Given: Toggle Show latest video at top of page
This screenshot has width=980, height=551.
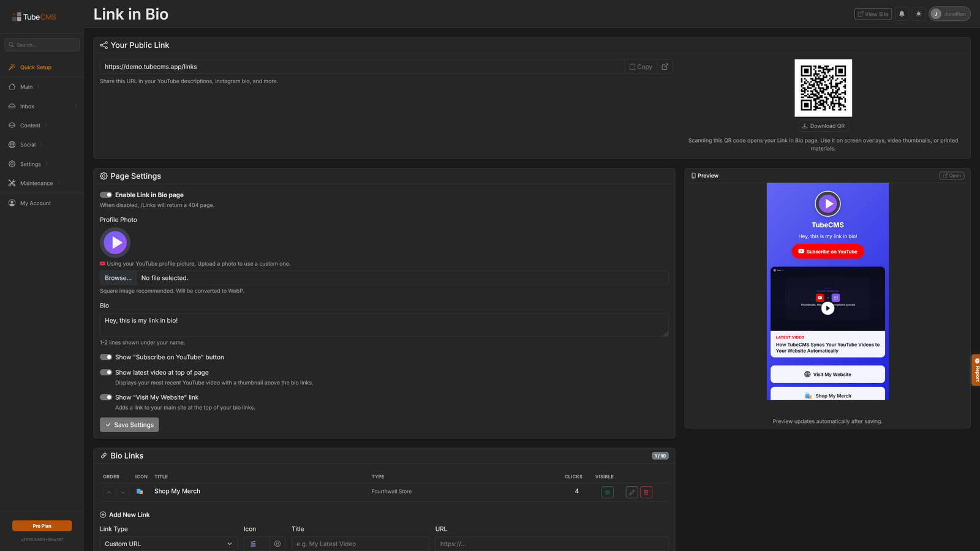Looking at the screenshot, I should (105, 372).
